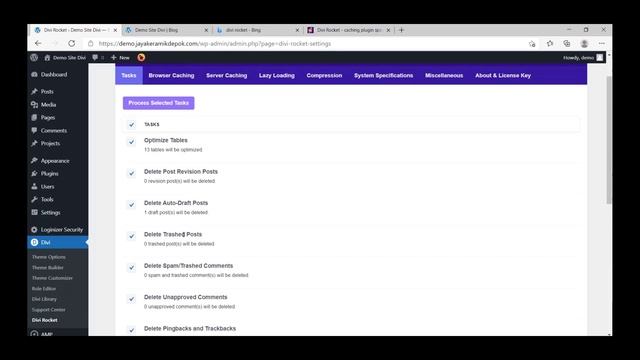Image resolution: width=640 pixels, height=360 pixels.
Task: Open Divi Rocket submenu link
Action: click(44, 320)
